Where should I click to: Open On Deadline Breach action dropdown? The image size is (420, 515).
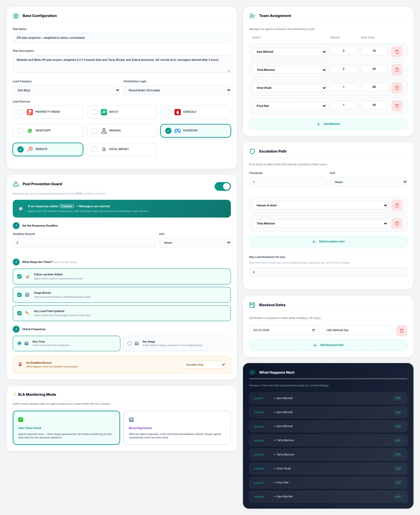point(204,365)
